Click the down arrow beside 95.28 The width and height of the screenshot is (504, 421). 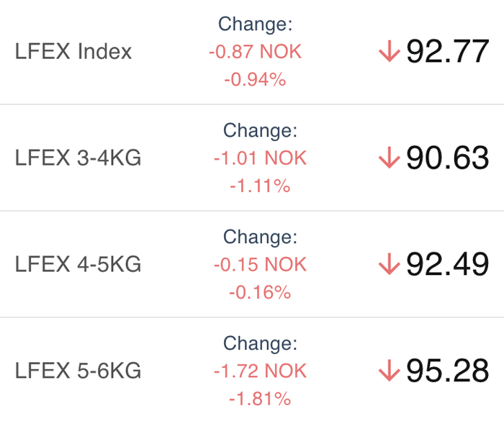point(389,371)
